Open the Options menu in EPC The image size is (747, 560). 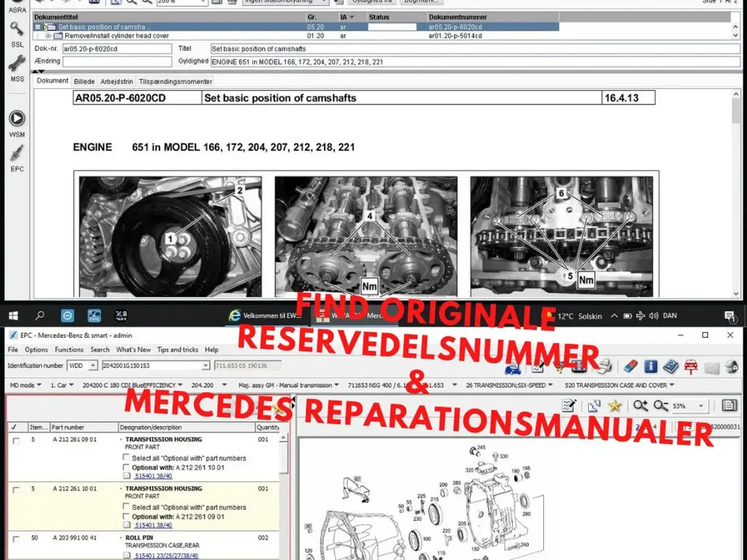click(36, 349)
